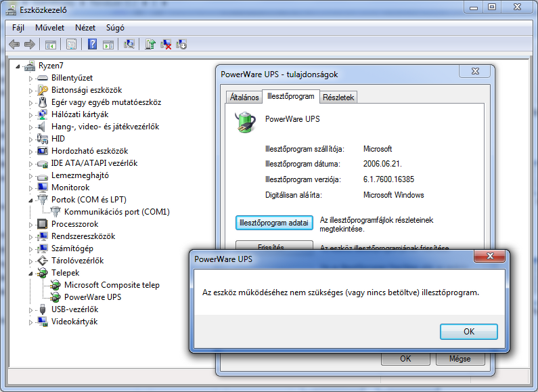Expand the Billentyűzet category

30,79
